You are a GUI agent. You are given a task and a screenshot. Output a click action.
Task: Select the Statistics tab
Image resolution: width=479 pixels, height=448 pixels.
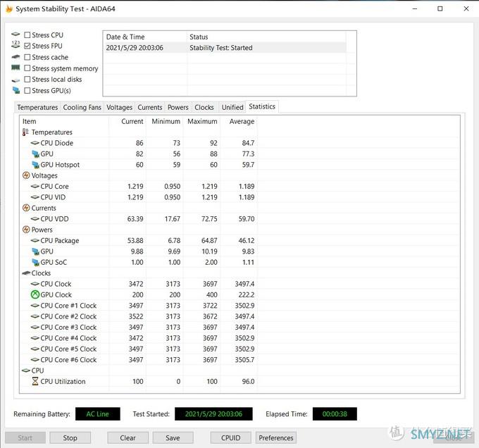point(262,106)
